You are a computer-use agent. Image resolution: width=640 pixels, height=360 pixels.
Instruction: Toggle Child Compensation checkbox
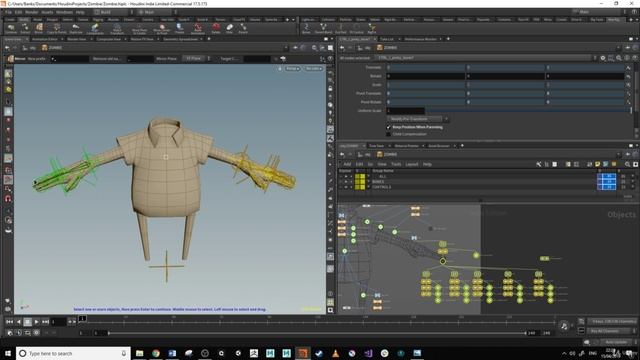coord(389,134)
